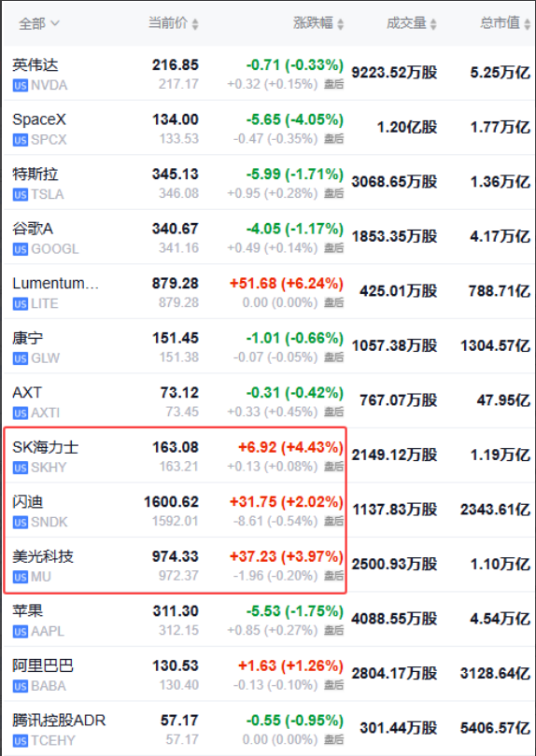
Task: Click the US badge beside AXTI
Action: coord(21,413)
